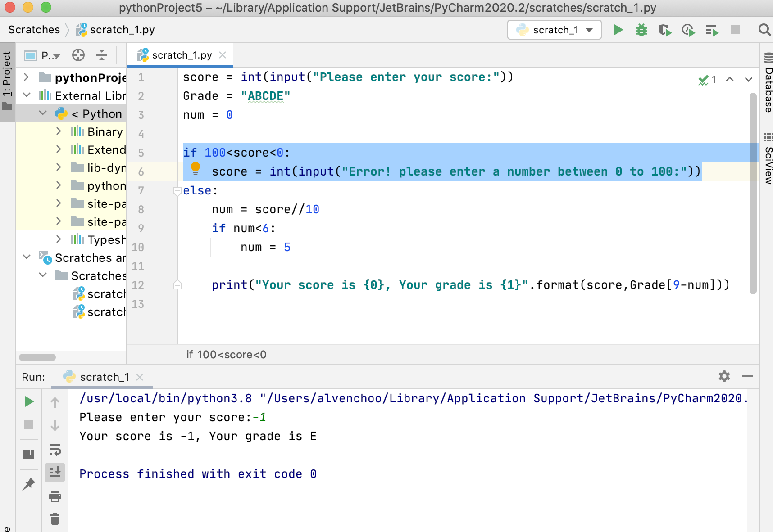The image size is (773, 532).
Task: Select the python library folder row
Action: (x=71, y=185)
